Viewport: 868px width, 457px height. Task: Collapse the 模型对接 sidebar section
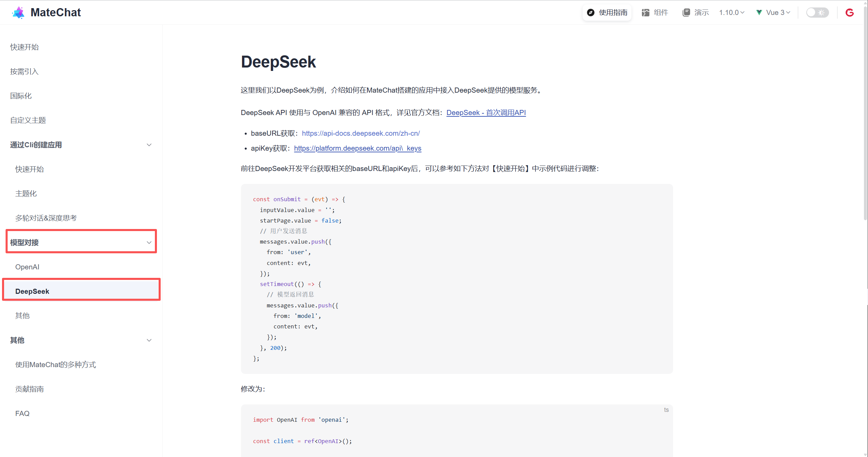(149, 243)
